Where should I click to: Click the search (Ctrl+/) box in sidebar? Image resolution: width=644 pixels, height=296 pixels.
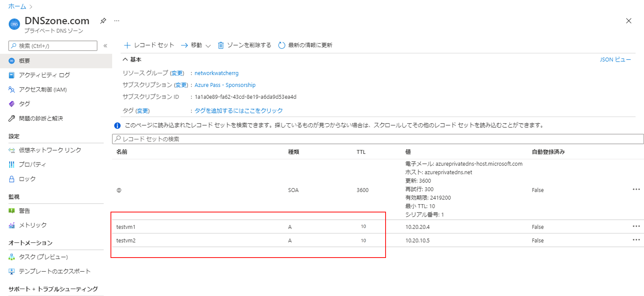pyautogui.click(x=53, y=46)
